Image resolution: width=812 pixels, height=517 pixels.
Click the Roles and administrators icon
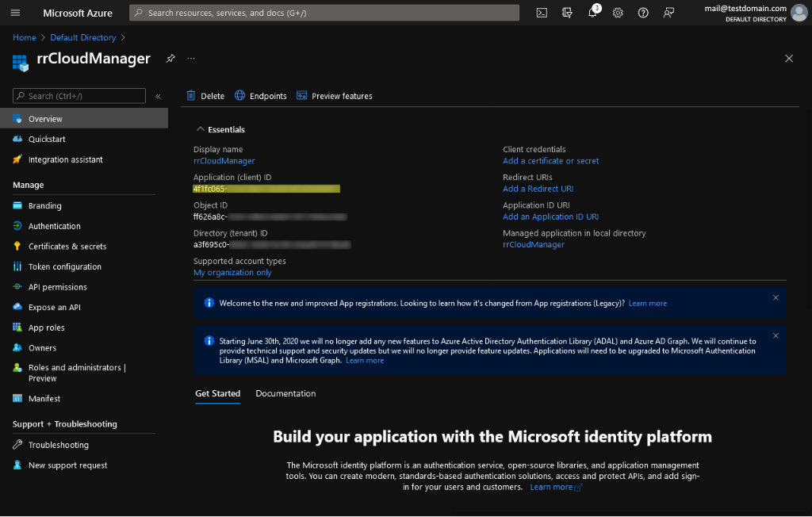pyautogui.click(x=17, y=367)
